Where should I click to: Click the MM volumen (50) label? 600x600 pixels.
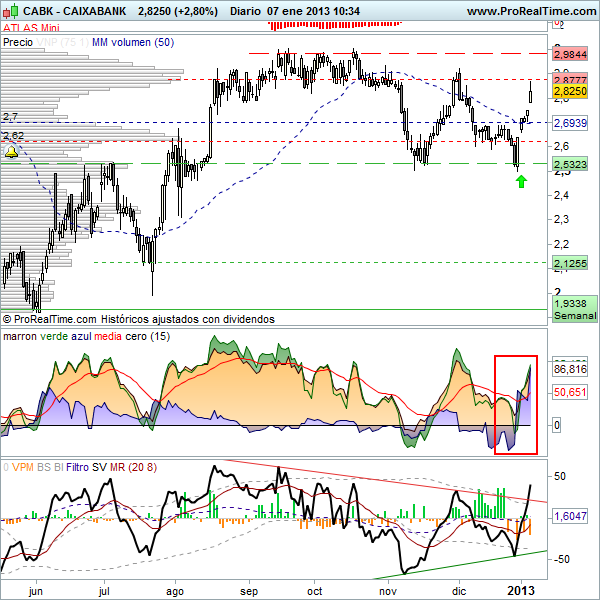click(x=133, y=42)
